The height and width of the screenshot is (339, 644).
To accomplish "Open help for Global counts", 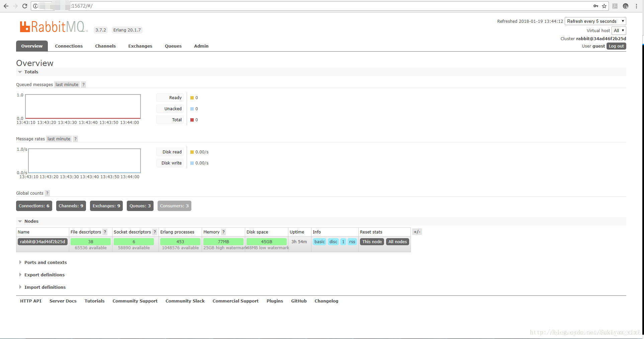I will 48,193.
